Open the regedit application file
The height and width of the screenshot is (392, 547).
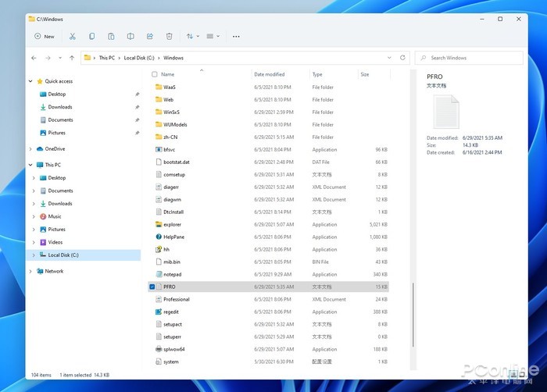click(171, 312)
